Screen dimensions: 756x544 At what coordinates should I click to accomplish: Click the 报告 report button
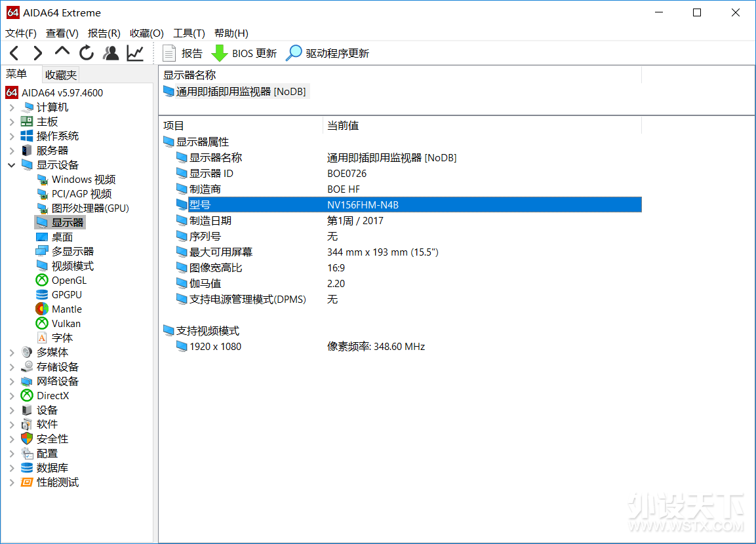pos(183,54)
